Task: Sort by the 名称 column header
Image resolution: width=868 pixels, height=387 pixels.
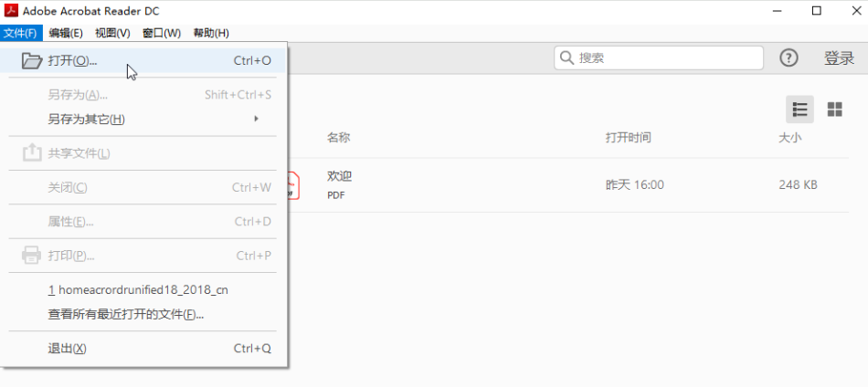Action: click(x=338, y=138)
